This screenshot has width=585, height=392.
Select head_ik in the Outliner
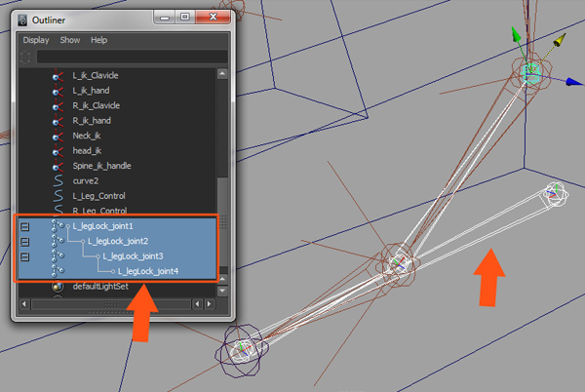tap(87, 151)
